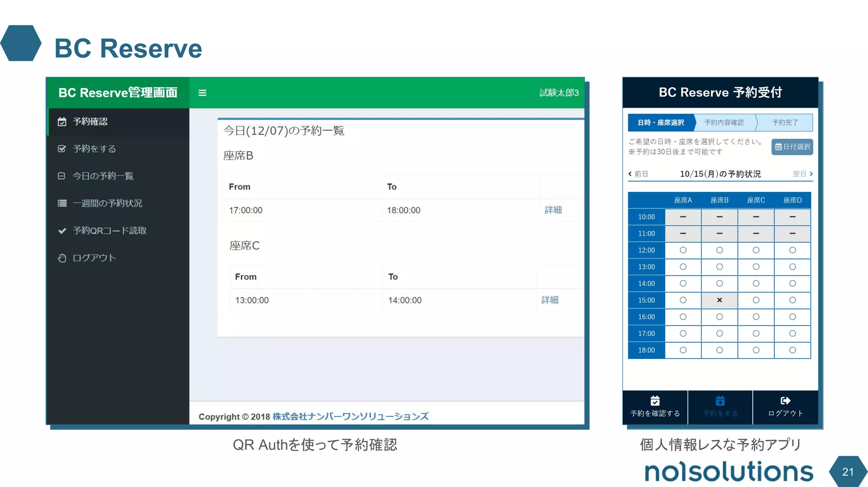
Task: Click the hand icon beside ログアウト
Action: 62,258
